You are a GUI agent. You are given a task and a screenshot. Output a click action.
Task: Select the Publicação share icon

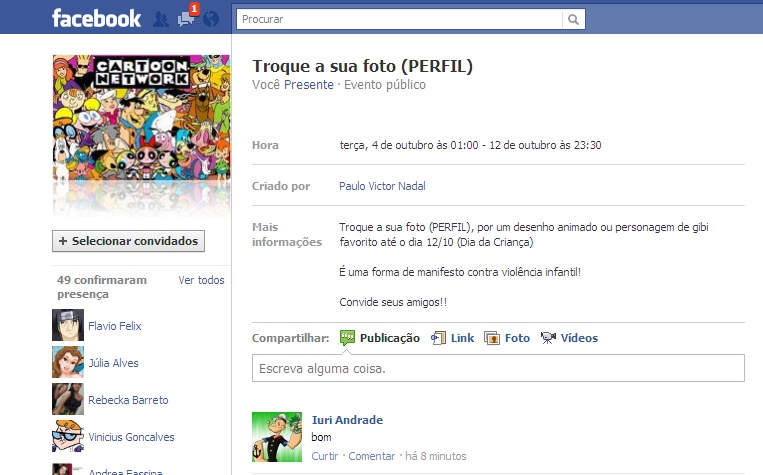coord(347,338)
